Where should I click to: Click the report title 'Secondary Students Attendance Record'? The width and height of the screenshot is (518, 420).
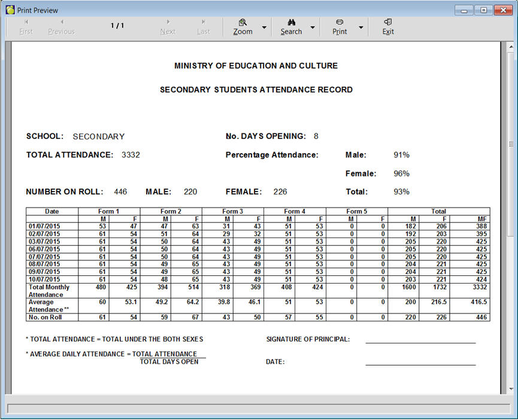256,90
